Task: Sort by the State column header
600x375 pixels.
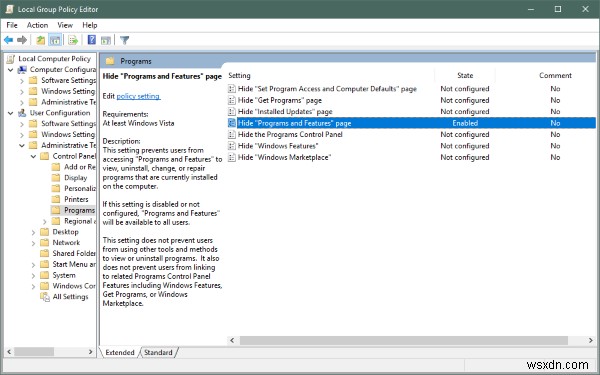Action: [x=465, y=75]
